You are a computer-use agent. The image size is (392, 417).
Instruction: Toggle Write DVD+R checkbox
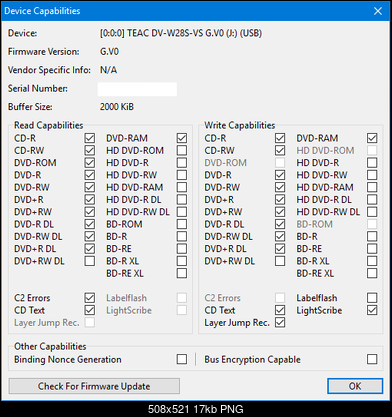tap(280, 200)
